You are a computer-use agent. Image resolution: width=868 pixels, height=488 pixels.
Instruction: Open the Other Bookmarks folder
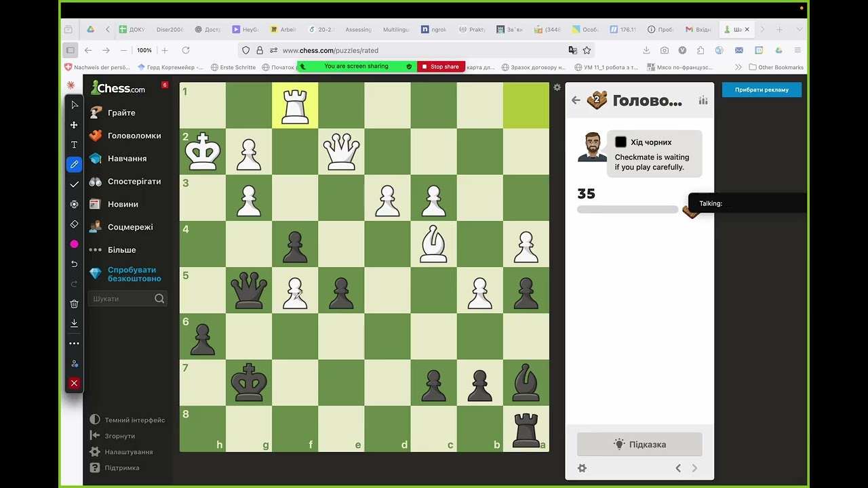coord(776,67)
